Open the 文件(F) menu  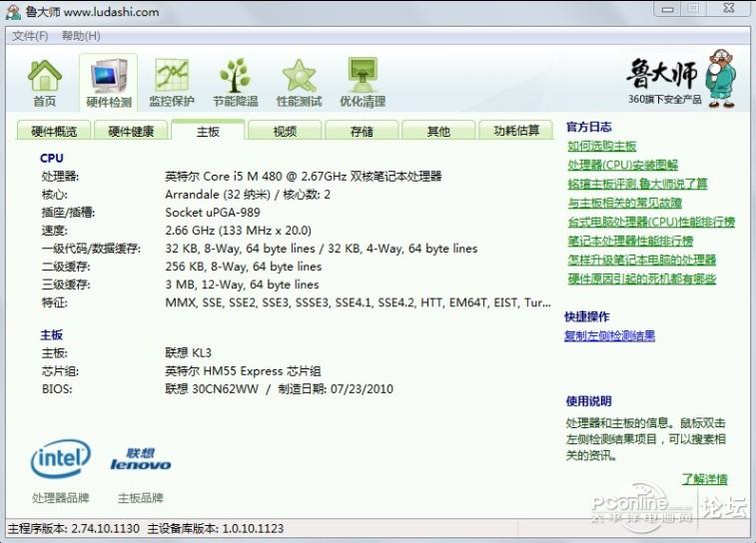pyautogui.click(x=30, y=36)
